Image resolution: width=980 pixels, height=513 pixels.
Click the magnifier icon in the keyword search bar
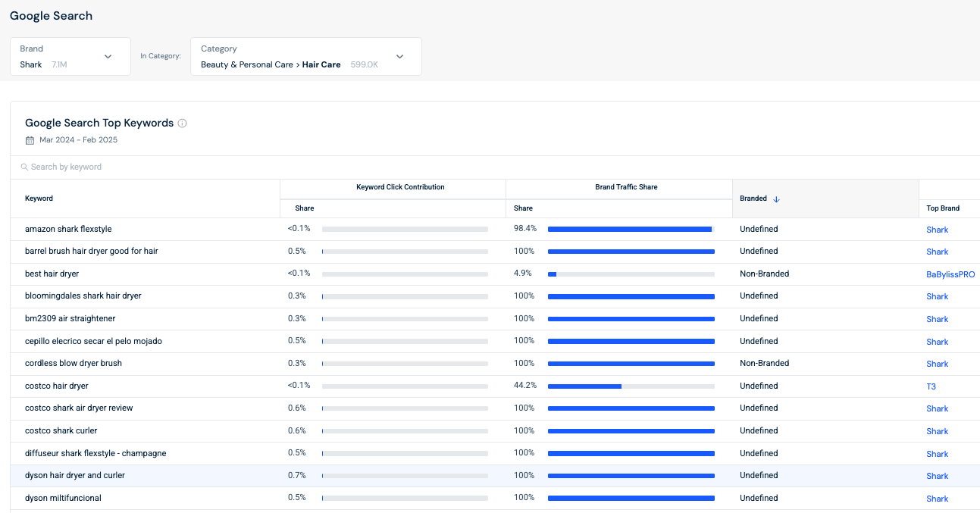pyautogui.click(x=23, y=167)
